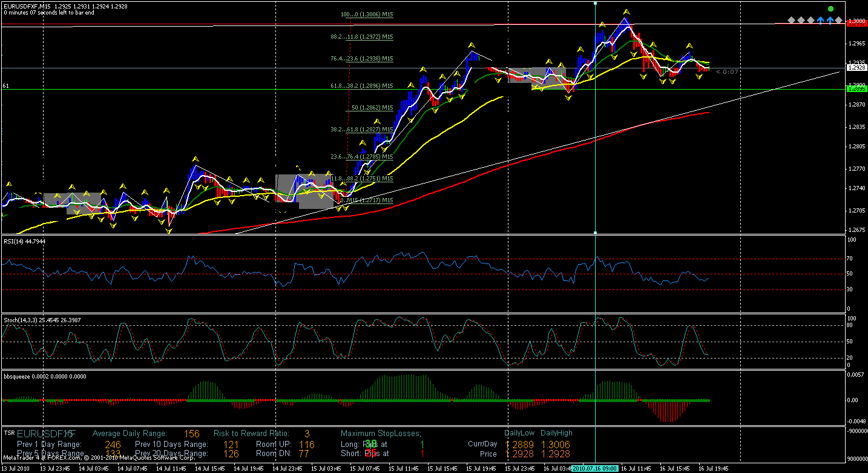Click the 1.2675 price axis label
The width and height of the screenshot is (868, 473).
click(857, 230)
